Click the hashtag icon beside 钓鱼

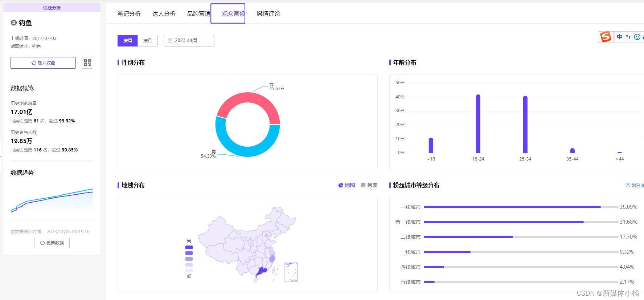point(14,23)
